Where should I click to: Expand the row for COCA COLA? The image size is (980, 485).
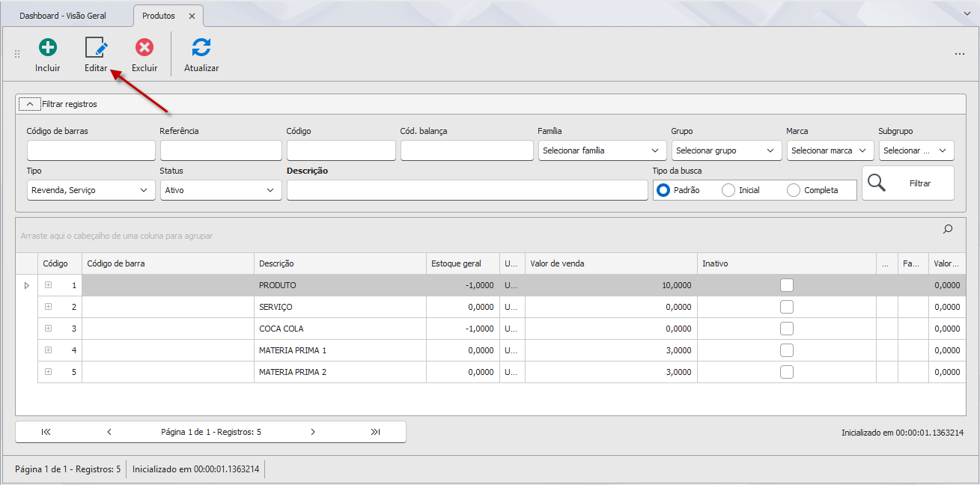click(48, 329)
